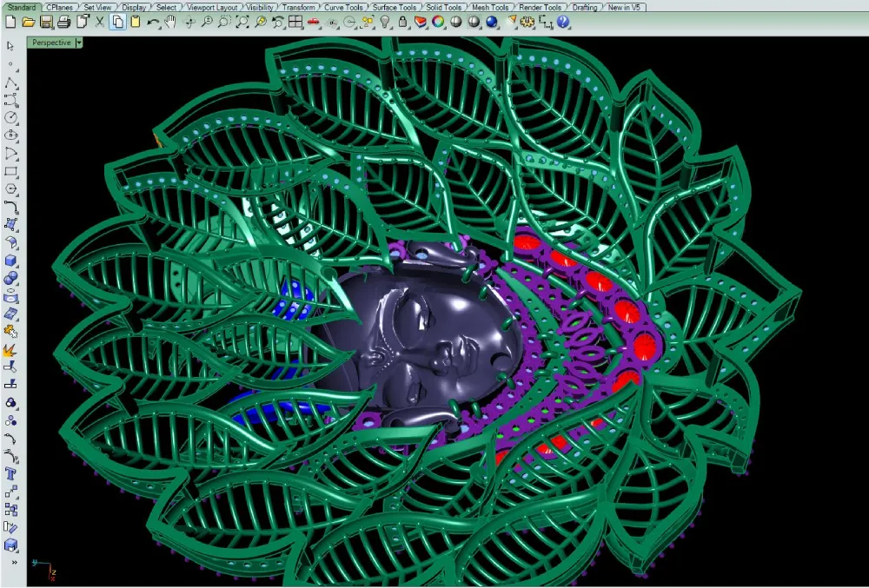Click the Zoom Selected icon
Screen dimensions: 869x588
coord(260,22)
